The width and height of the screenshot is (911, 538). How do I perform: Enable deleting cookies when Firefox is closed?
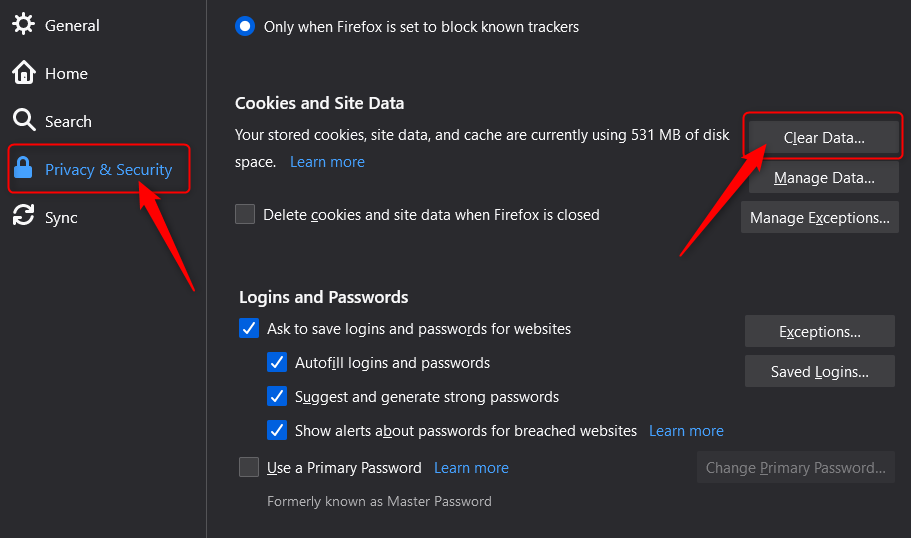point(245,214)
